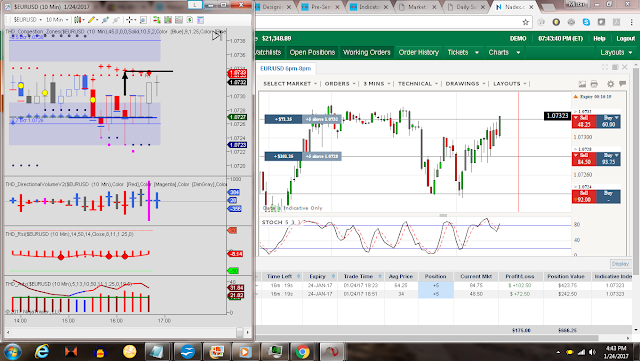The height and width of the screenshot is (361, 640).
Task: Open chart settings gear icon
Action: point(610,84)
